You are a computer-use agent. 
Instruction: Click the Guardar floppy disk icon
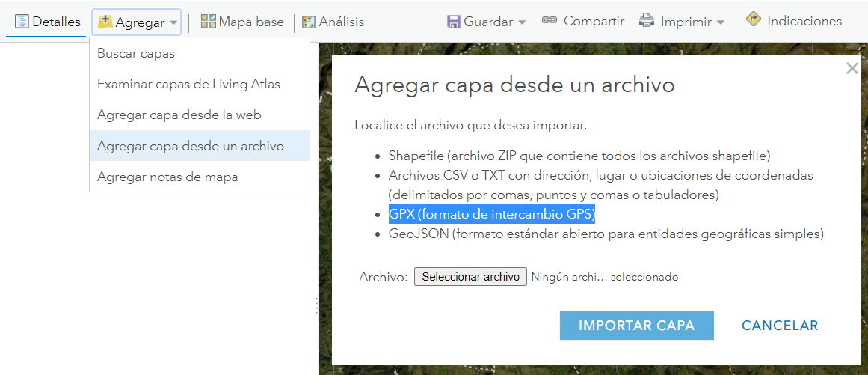pyautogui.click(x=454, y=22)
